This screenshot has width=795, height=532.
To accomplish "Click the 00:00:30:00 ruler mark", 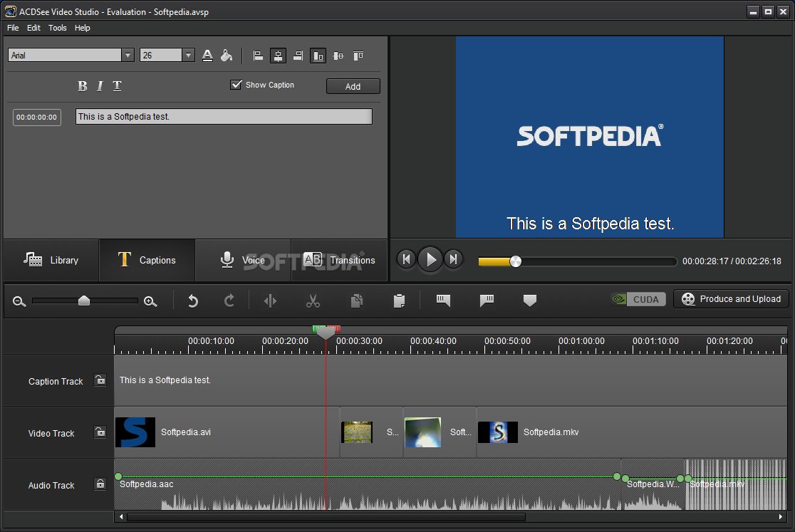I will 359,341.
